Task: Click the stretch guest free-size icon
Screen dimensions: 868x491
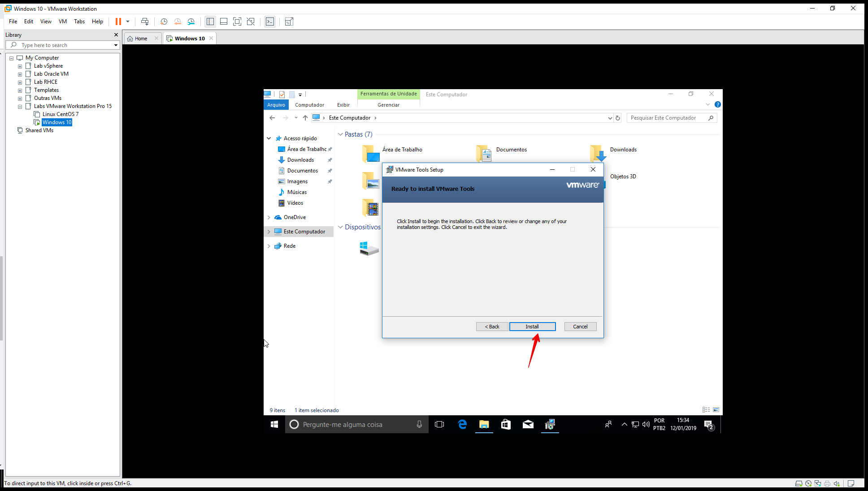Action: click(x=289, y=22)
